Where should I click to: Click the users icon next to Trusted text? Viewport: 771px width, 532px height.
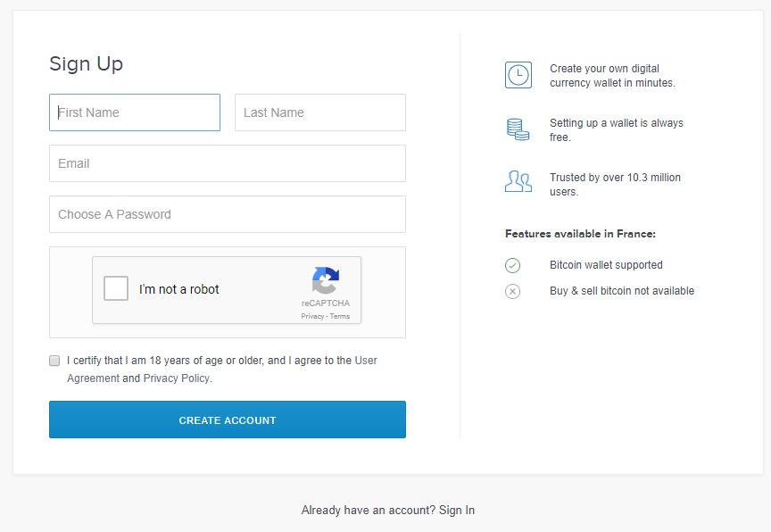(x=518, y=181)
